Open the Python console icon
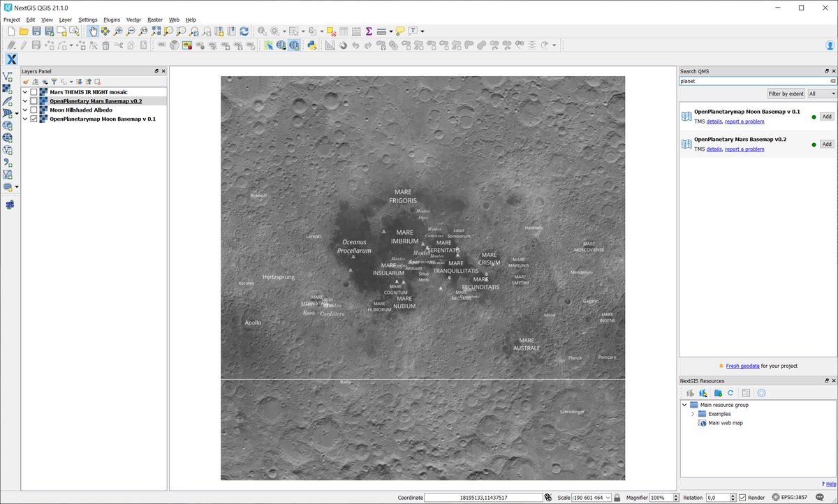The width and height of the screenshot is (838, 504). (x=312, y=45)
